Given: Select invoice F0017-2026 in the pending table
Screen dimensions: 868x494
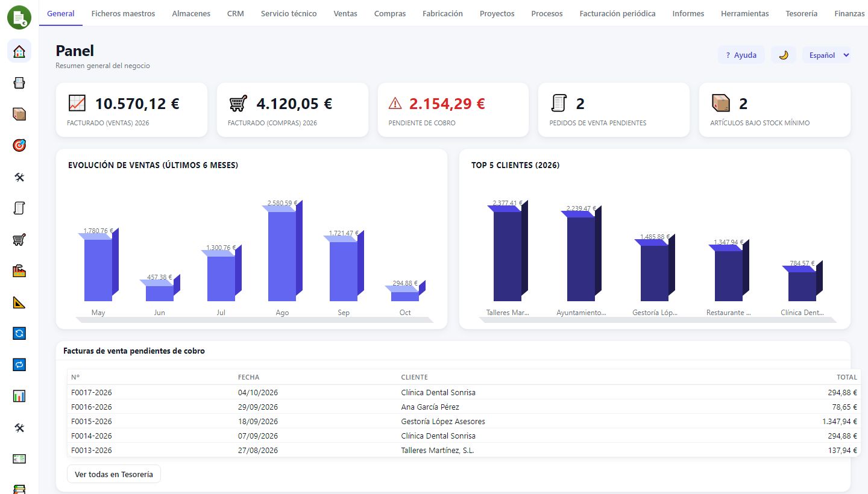Looking at the screenshot, I should 92,392.
